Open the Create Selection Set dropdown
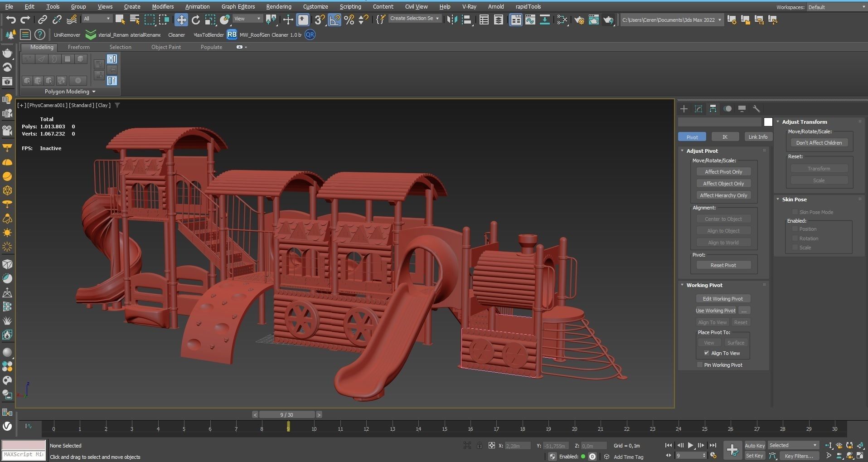The width and height of the screenshot is (868, 462). pyautogui.click(x=414, y=19)
